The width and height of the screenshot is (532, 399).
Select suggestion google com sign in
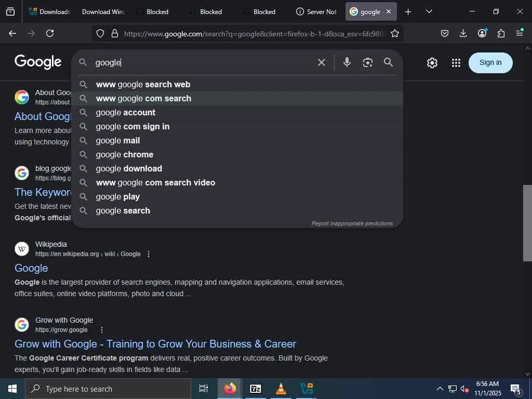(x=237, y=127)
